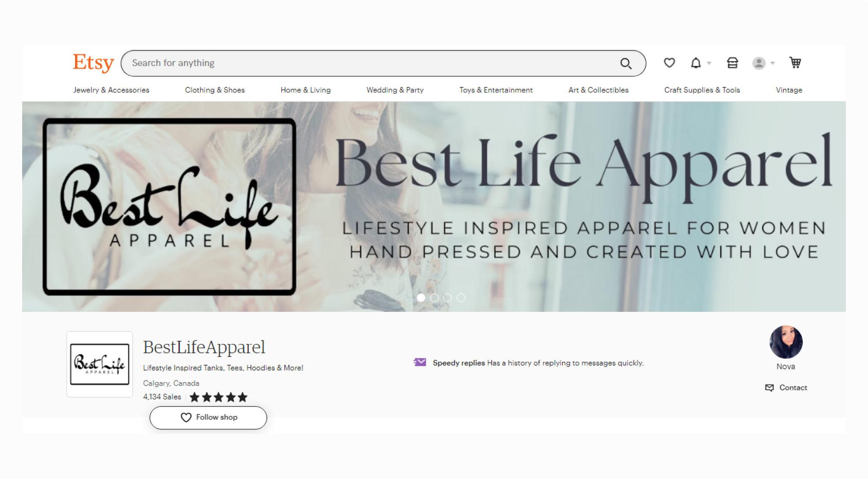Click the Speedy replies label
Image resolution: width=868 pixels, height=479 pixels.
click(459, 363)
